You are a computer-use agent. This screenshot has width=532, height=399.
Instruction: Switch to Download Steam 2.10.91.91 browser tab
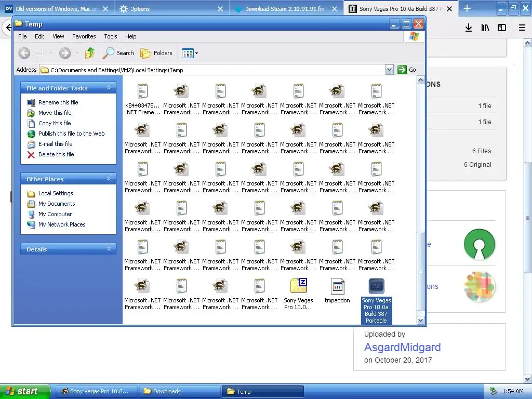(x=285, y=9)
